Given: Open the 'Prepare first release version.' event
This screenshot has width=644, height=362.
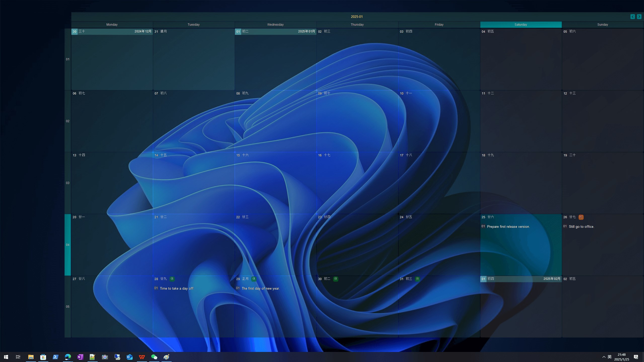Looking at the screenshot, I should coord(508,227).
